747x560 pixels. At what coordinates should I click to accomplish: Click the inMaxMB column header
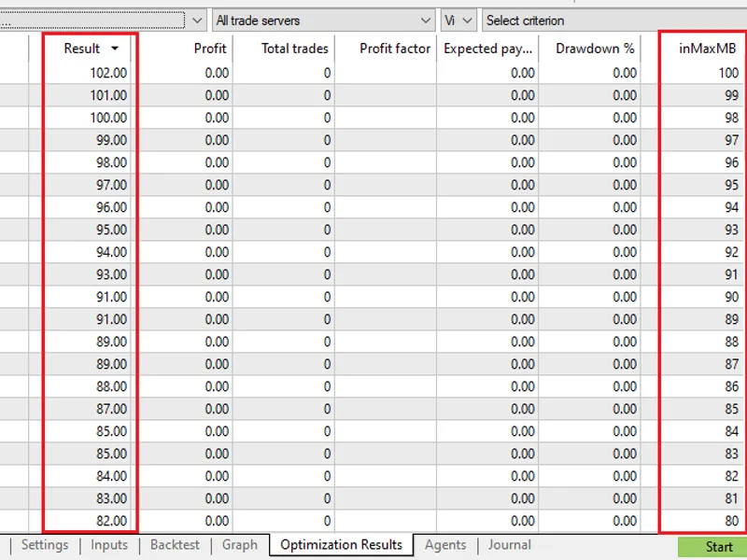[x=708, y=49]
